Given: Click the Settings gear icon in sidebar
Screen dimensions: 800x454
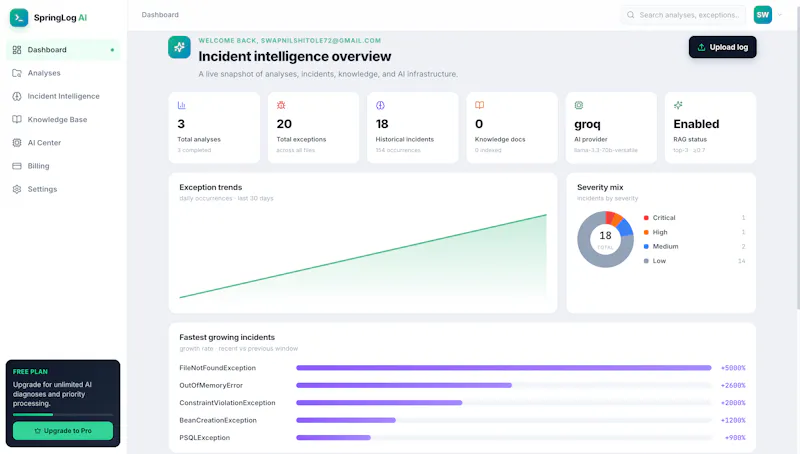Looking at the screenshot, I should (x=17, y=189).
